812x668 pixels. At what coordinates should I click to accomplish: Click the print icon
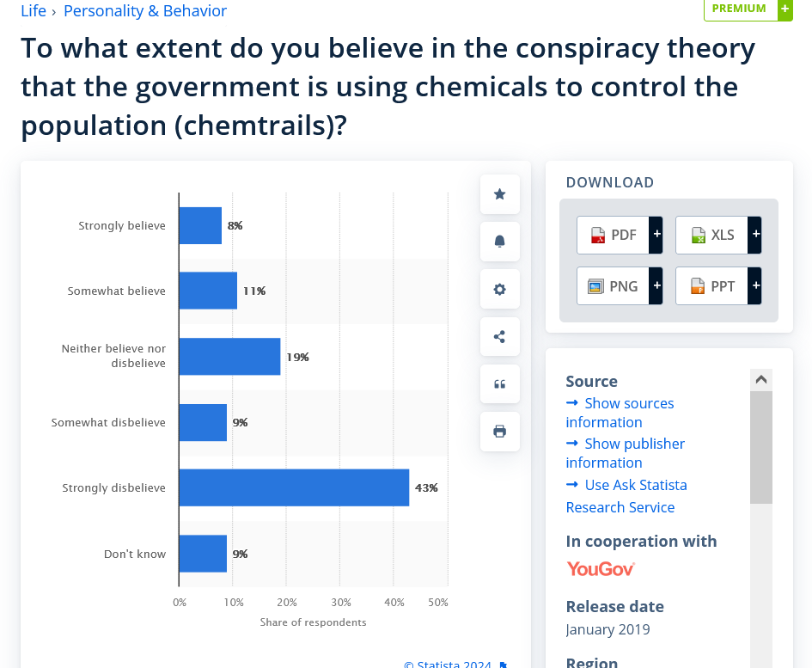tap(500, 431)
